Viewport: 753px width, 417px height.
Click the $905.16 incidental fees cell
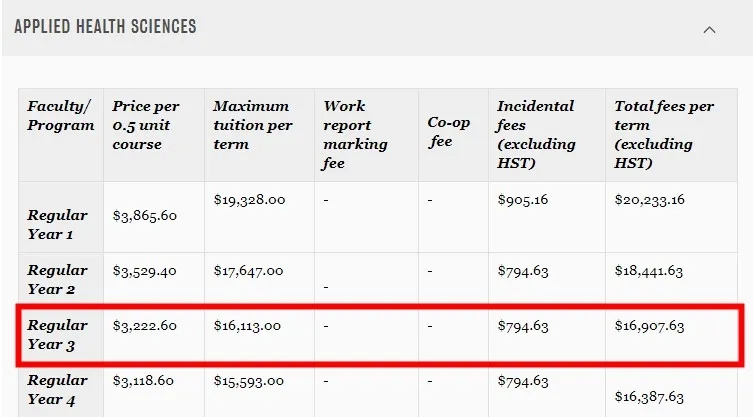coord(522,200)
